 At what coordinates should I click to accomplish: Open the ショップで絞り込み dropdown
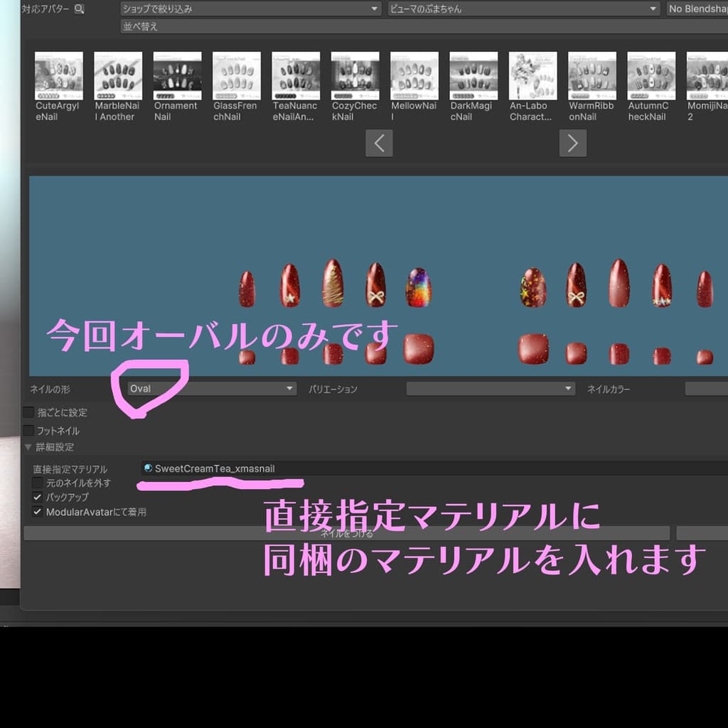(251, 9)
